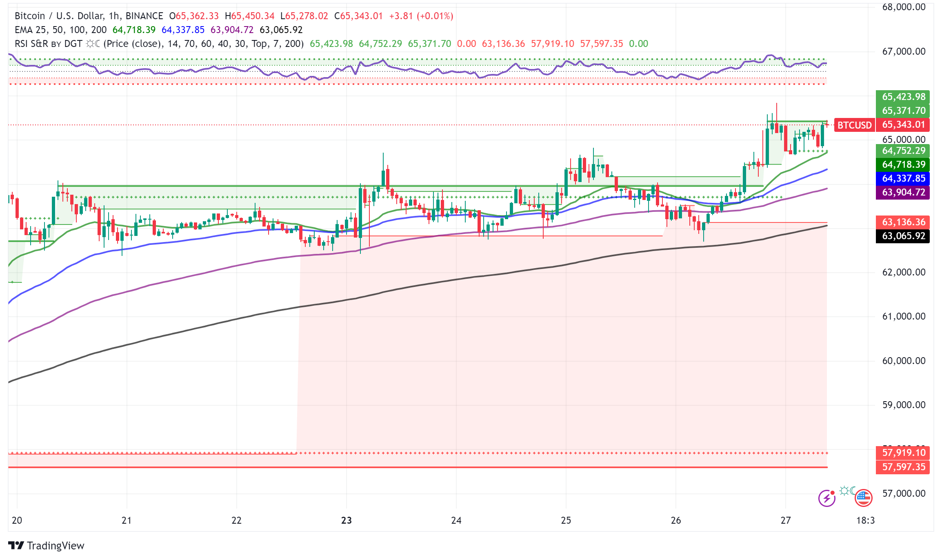The height and width of the screenshot is (560, 942).
Task: Click the 65,000.00 price scale tick
Action: [x=904, y=140]
